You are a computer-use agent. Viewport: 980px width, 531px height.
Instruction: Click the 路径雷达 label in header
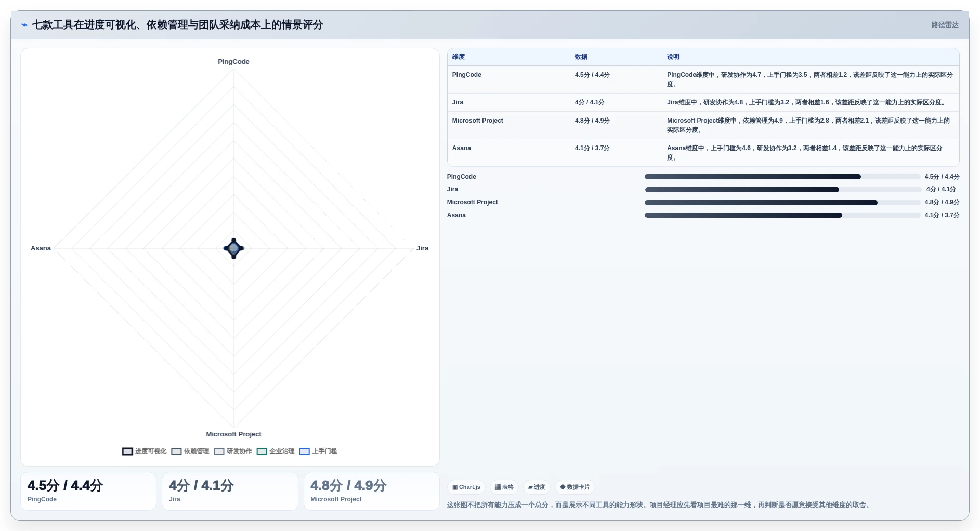[x=945, y=25]
